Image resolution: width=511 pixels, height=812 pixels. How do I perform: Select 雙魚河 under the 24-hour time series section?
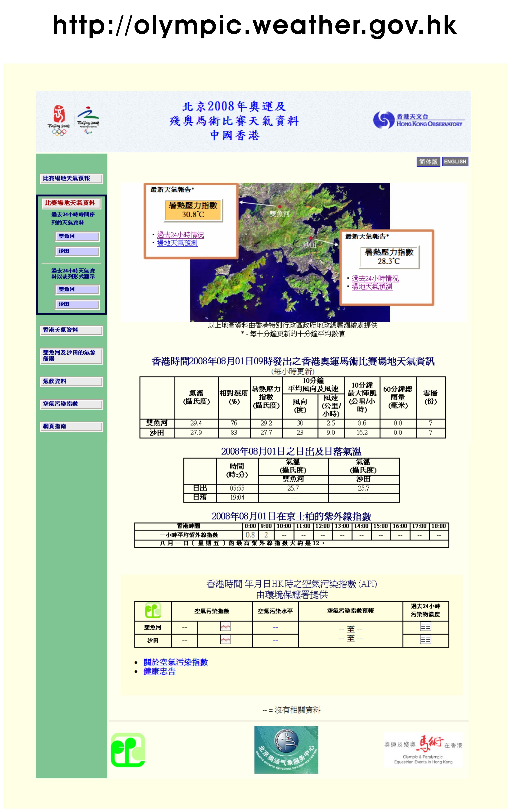[x=77, y=237]
